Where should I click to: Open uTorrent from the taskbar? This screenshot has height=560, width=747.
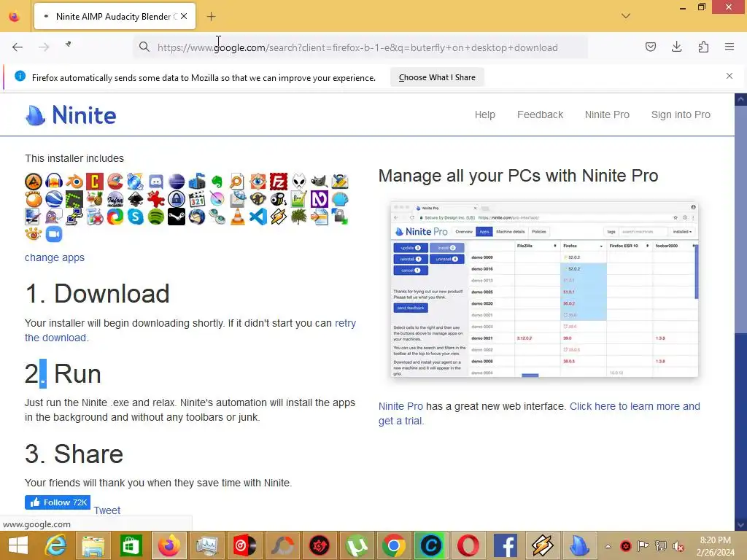356,545
